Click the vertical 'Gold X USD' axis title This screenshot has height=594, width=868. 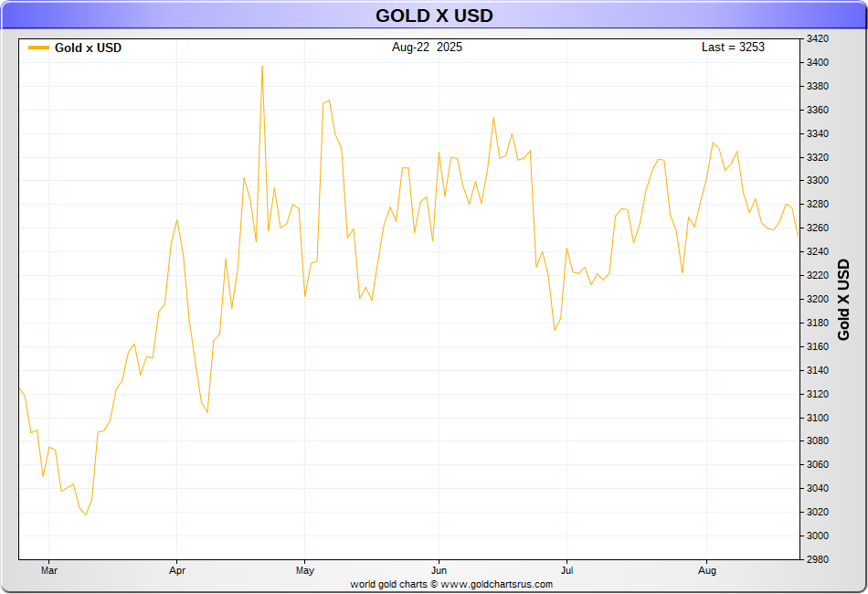[843, 300]
